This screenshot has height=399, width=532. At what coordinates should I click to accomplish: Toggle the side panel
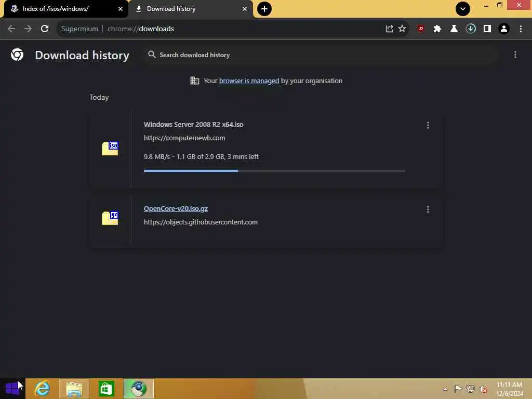(487, 29)
